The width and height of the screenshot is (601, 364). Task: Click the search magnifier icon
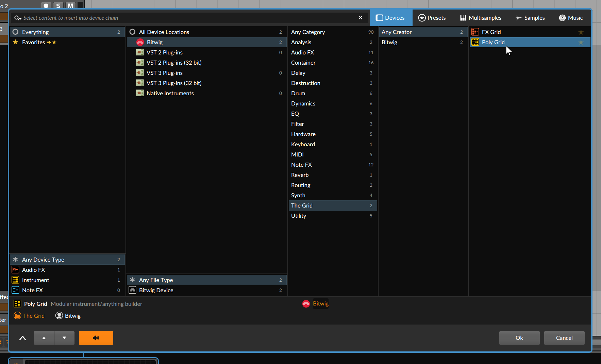pyautogui.click(x=18, y=18)
